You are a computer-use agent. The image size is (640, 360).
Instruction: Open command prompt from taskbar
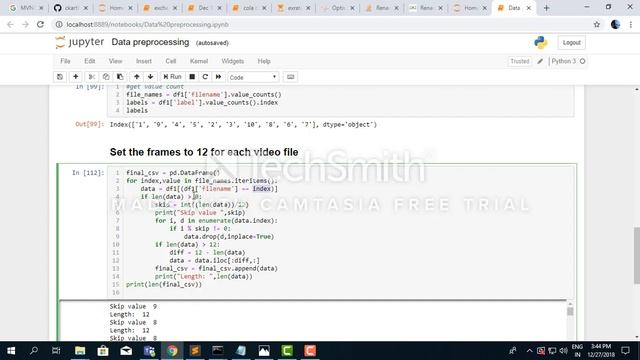(x=218, y=351)
